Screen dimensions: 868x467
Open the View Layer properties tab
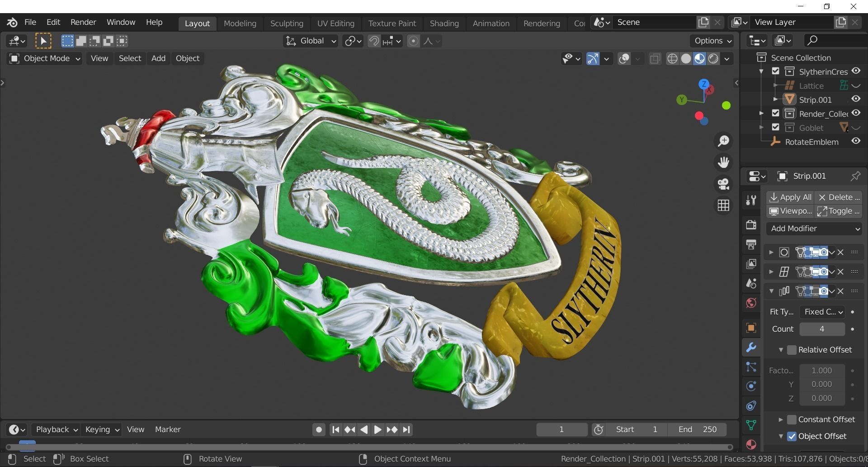751,264
